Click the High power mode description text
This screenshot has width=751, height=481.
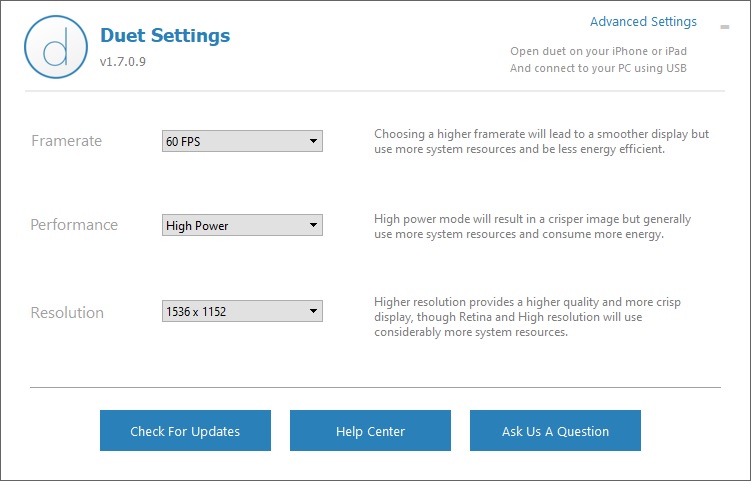532,226
